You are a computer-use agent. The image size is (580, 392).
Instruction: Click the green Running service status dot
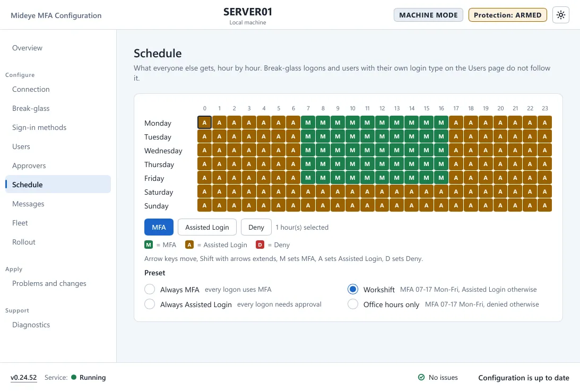click(x=74, y=377)
